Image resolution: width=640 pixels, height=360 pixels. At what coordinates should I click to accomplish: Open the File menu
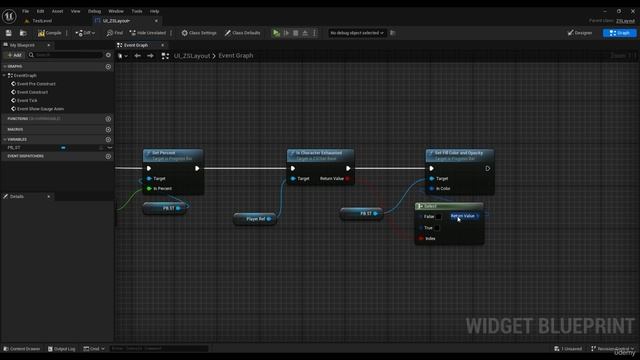pyautogui.click(x=25, y=11)
